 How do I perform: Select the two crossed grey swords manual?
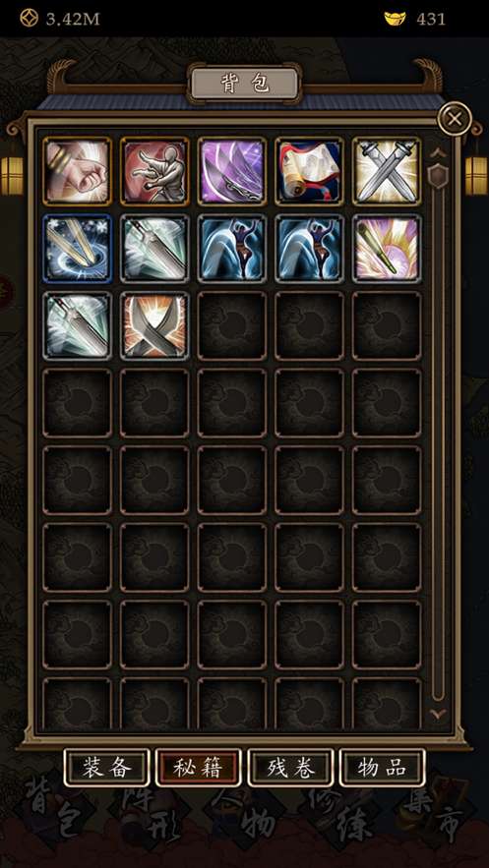click(387, 172)
